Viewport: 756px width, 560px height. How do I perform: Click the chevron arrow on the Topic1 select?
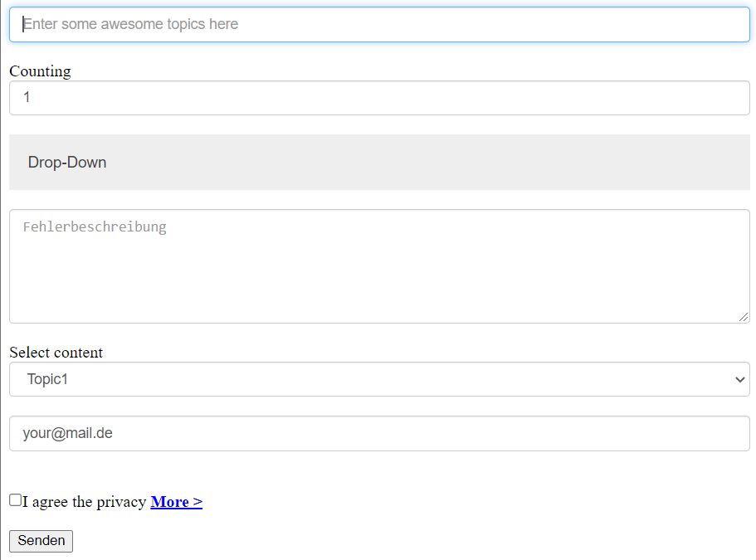[x=739, y=379]
